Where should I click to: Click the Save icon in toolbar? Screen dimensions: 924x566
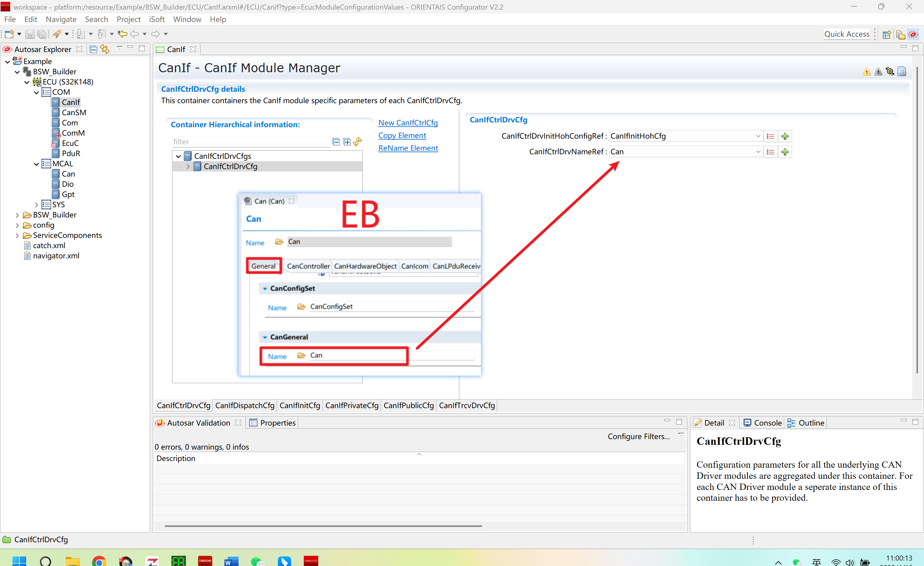coord(29,34)
